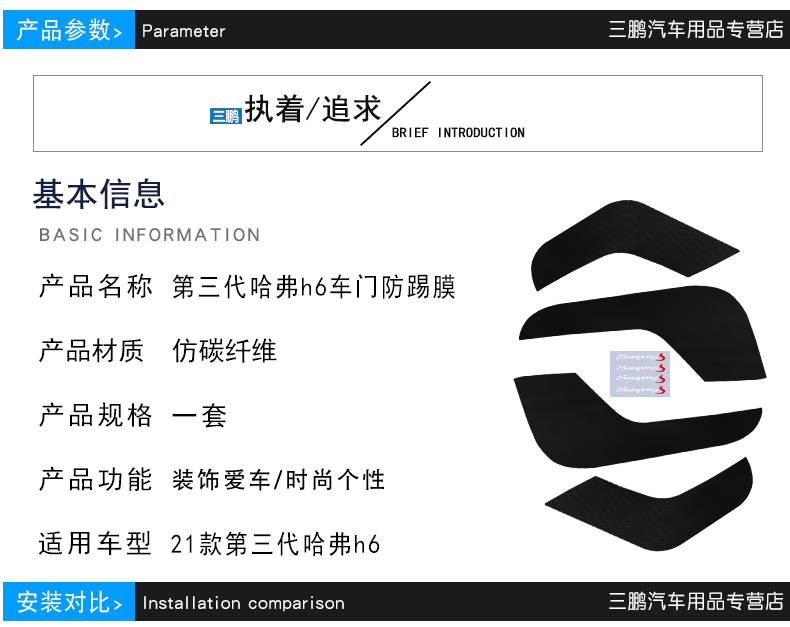The image size is (790, 627).
Task: Click 三鹏汽车用品专营店 in the bottom bar
Action: tap(696, 601)
